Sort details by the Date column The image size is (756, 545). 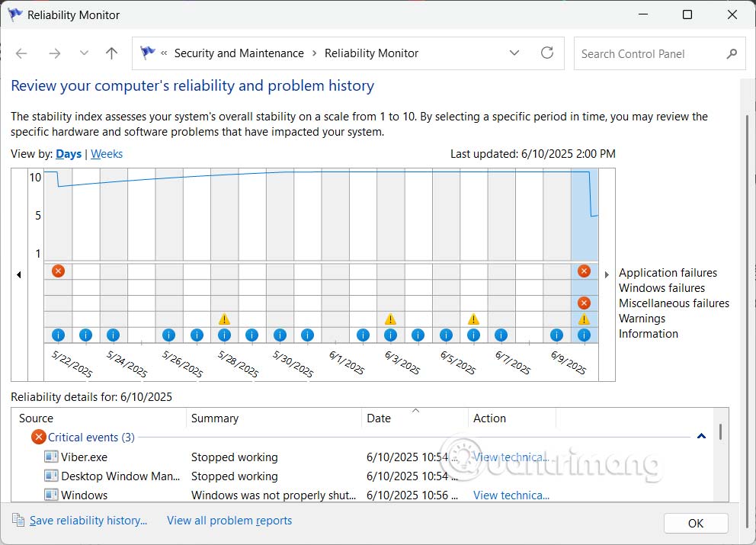coord(415,418)
